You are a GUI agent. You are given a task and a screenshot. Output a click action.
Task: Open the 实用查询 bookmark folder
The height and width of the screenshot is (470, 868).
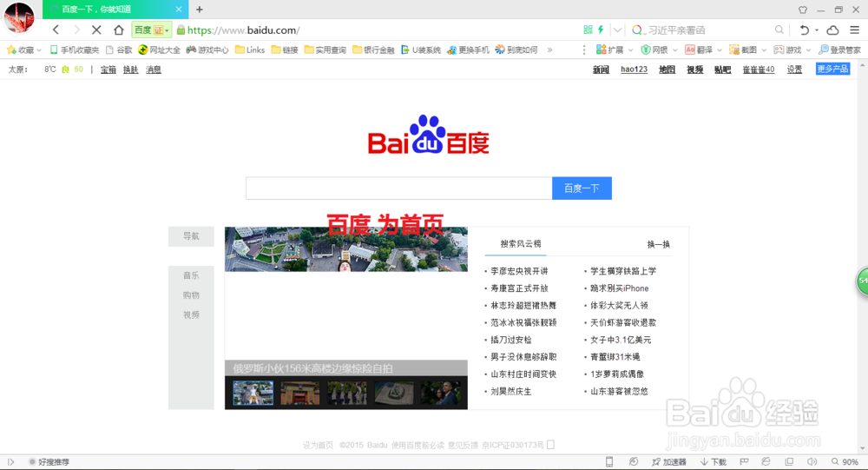click(325, 50)
